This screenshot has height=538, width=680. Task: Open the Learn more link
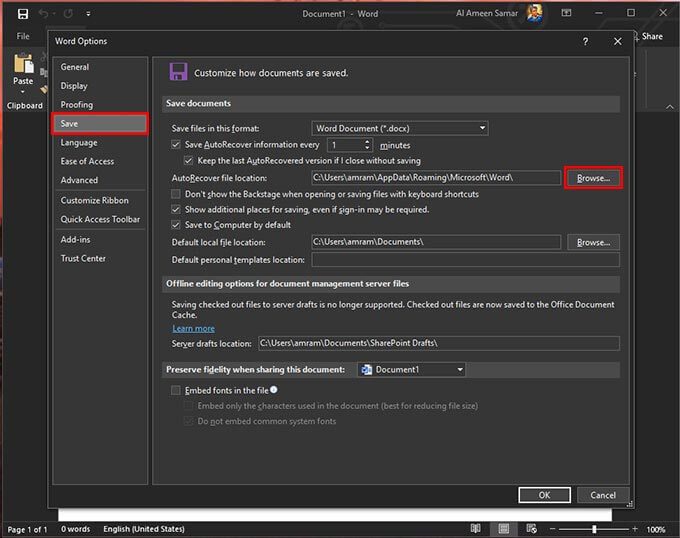click(x=193, y=328)
